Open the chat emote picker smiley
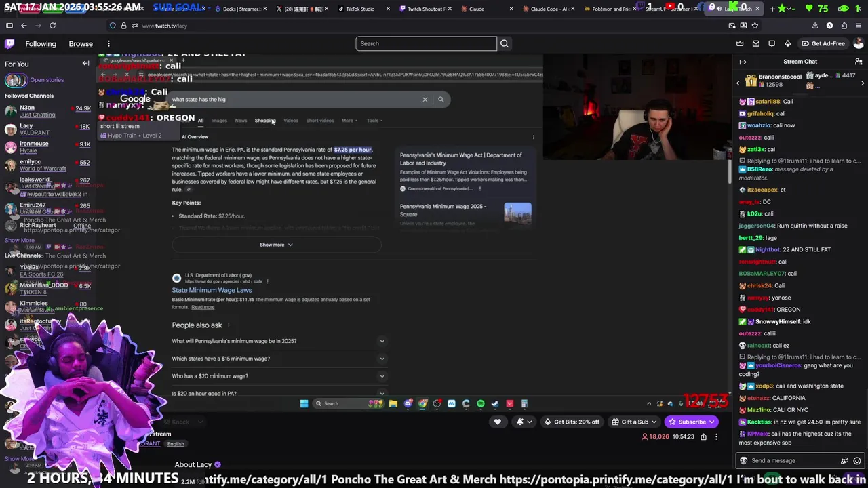Viewport: 868px width, 488px height. click(858, 460)
